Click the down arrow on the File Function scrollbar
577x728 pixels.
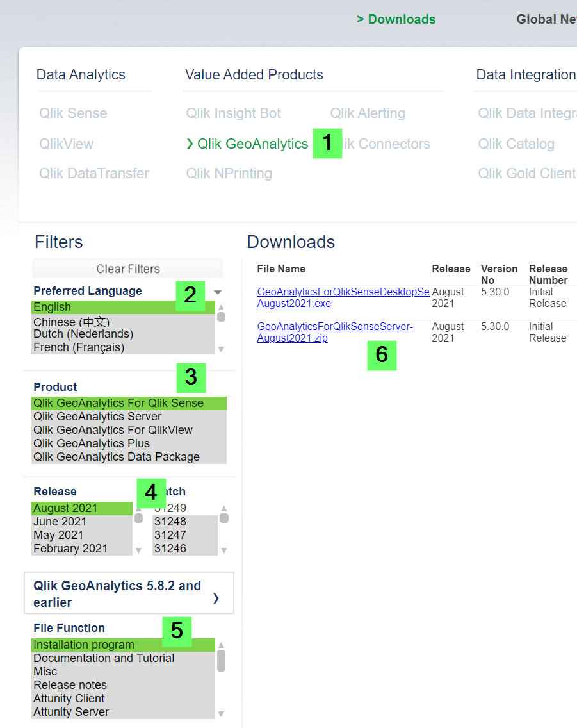click(220, 713)
